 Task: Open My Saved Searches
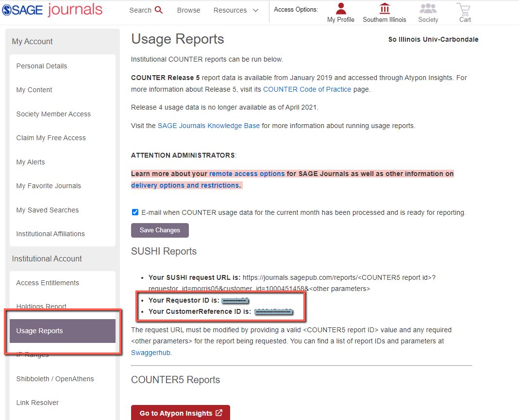pos(47,210)
